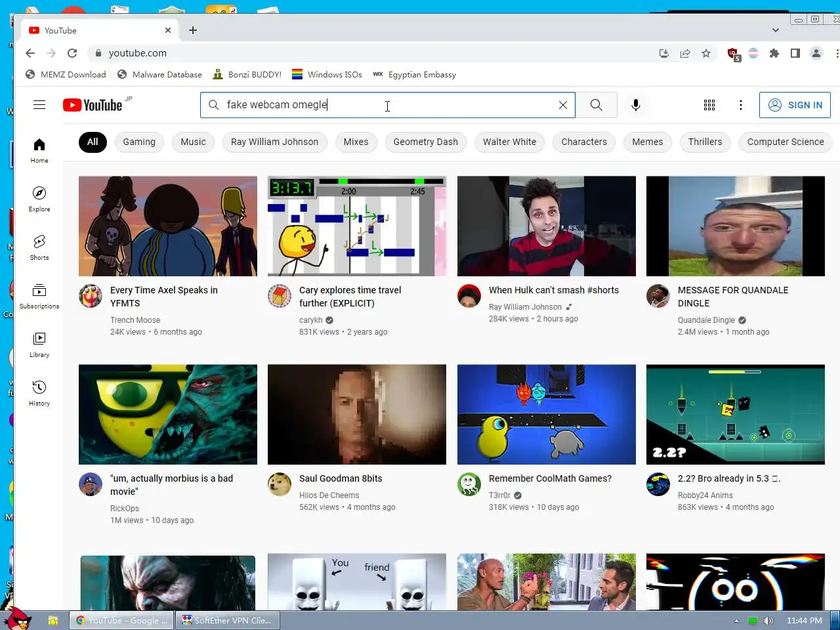Image resolution: width=840 pixels, height=630 pixels.
Task: Open Every Time Axel Speaks thumbnail
Action: click(168, 226)
